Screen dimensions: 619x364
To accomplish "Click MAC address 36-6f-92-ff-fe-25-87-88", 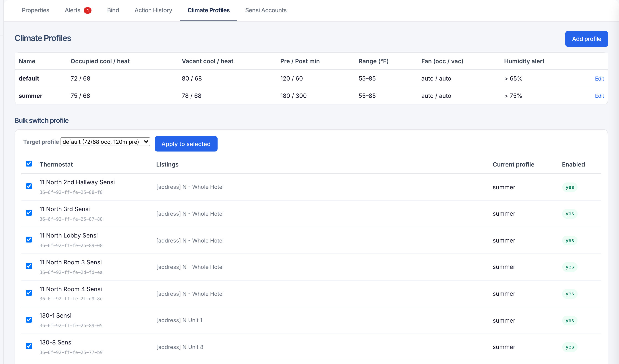I will pos(71,219).
